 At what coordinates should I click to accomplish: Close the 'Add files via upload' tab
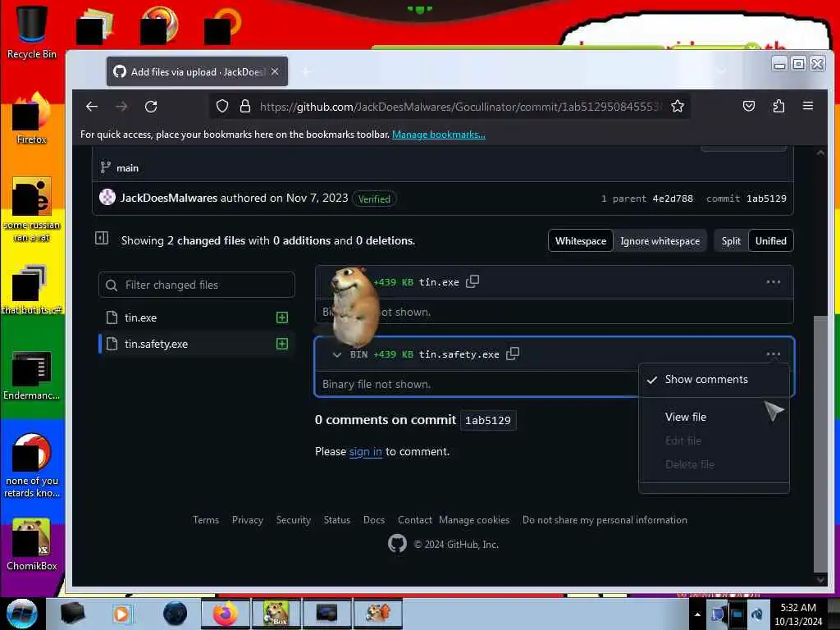[x=275, y=72]
